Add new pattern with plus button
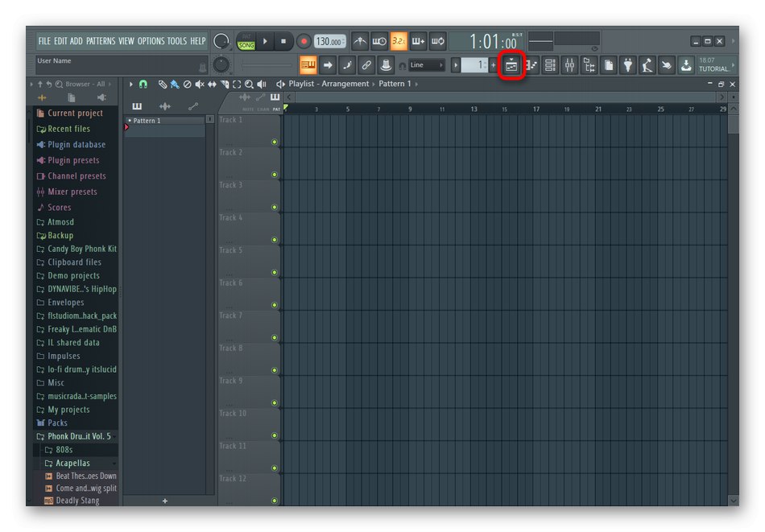 [494, 65]
